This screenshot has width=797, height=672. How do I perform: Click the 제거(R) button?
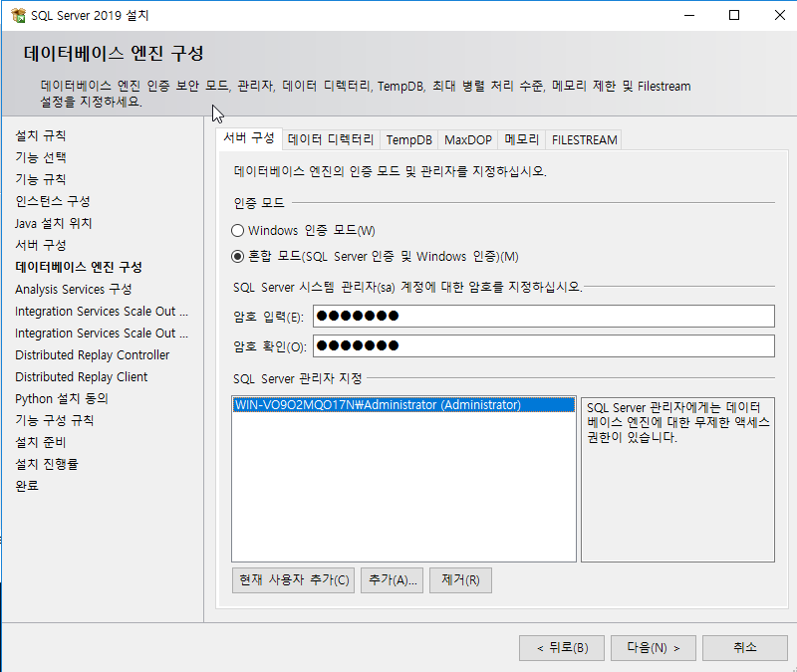[460, 580]
